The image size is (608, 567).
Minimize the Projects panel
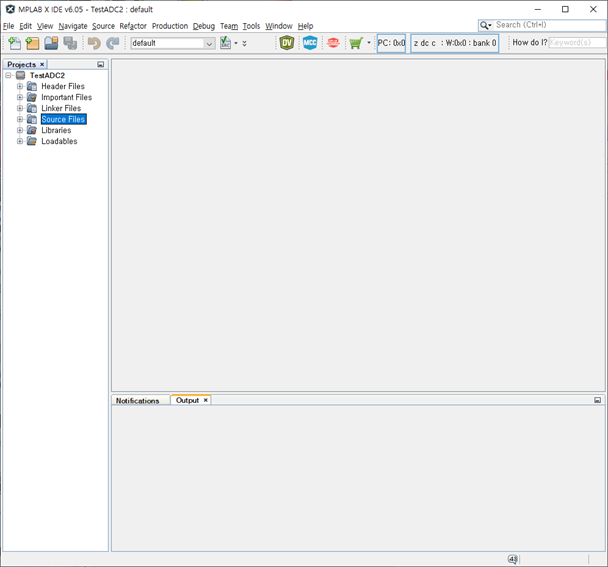point(101,64)
